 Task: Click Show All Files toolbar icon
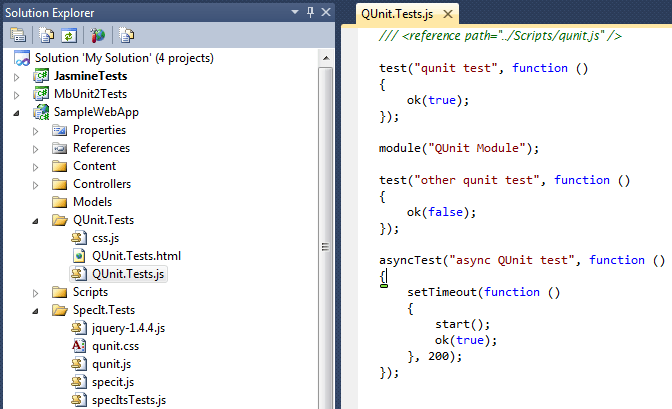pyautogui.click(x=46, y=35)
